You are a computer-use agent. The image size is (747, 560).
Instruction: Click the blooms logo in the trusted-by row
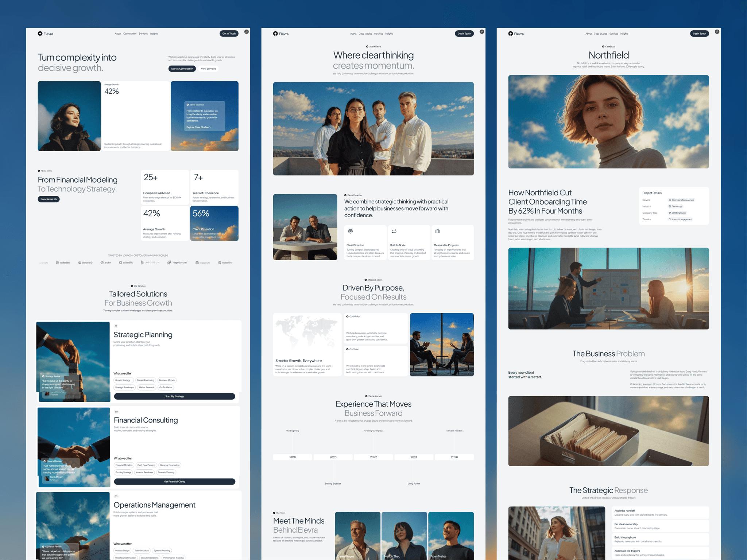[85, 262]
